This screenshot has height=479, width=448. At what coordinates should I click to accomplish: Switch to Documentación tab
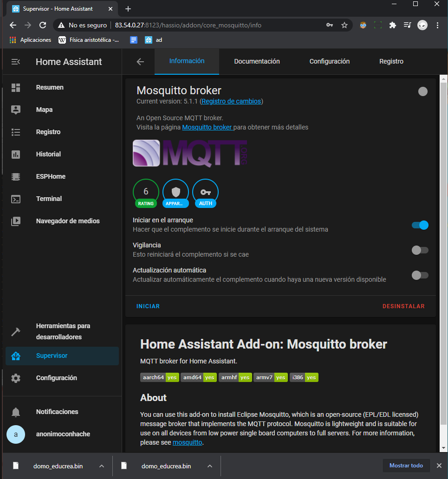pyautogui.click(x=257, y=61)
